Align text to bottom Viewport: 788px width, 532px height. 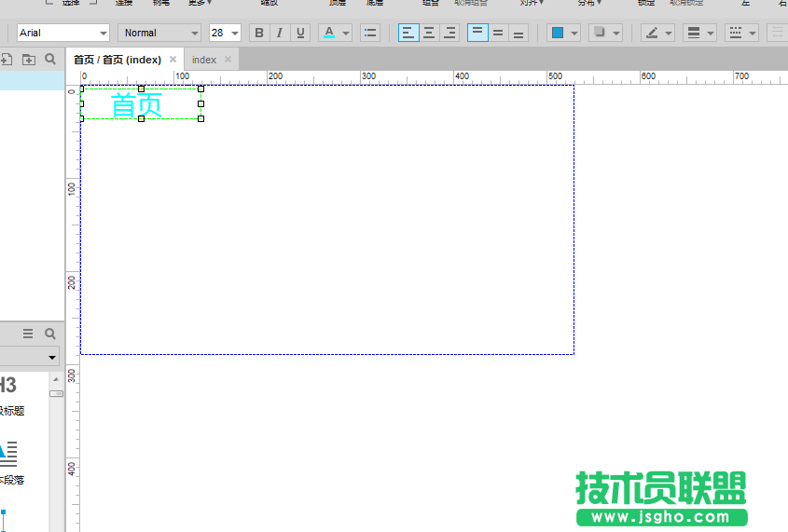(518, 34)
